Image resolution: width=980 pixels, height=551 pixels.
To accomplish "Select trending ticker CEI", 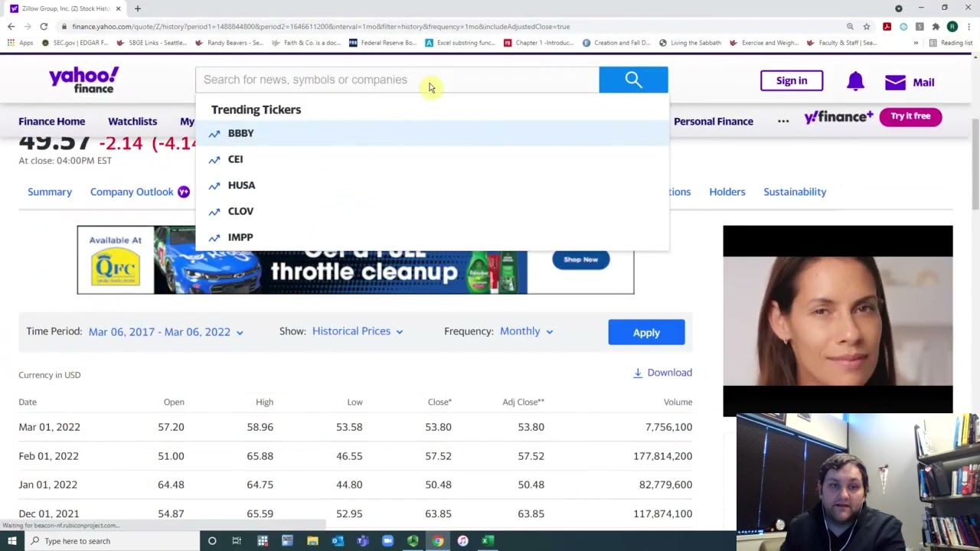I will click(432, 159).
